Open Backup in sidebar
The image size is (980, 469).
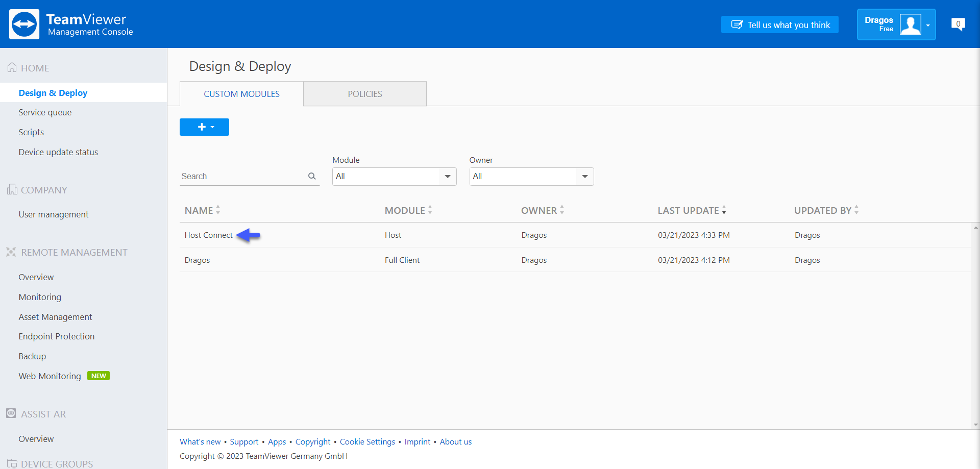pos(32,356)
